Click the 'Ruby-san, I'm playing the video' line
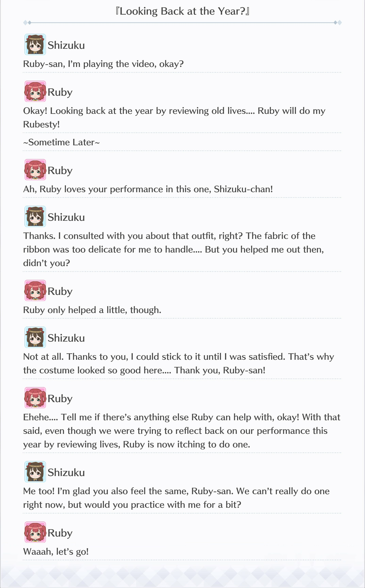 [x=103, y=64]
